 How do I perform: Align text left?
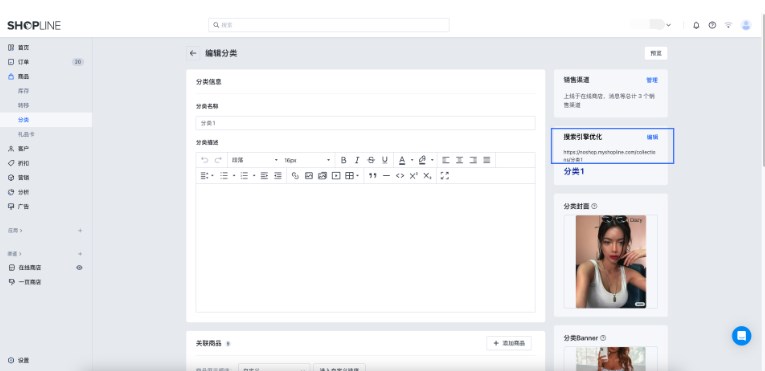445,160
